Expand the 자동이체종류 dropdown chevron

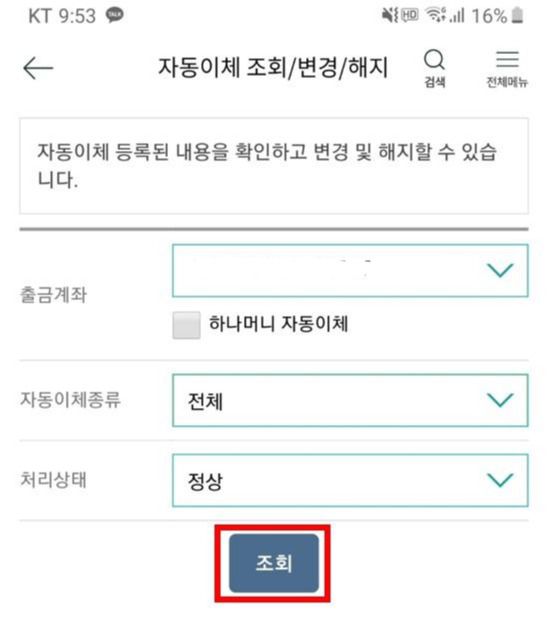[500, 400]
